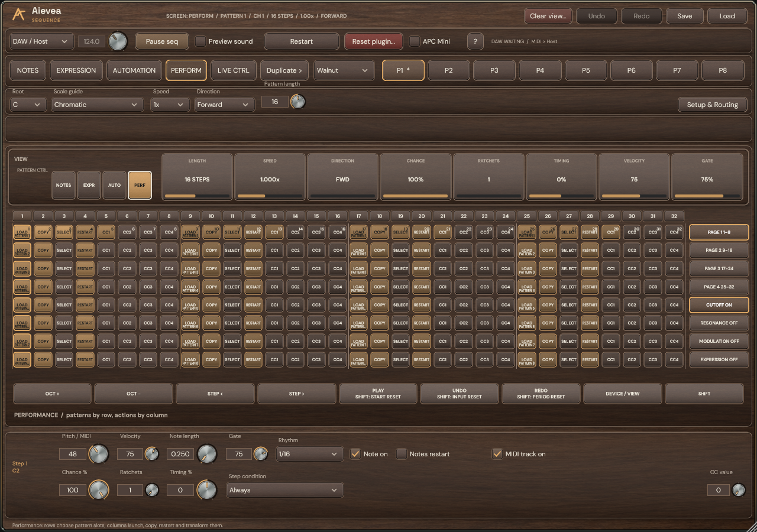Switch to PAGE 2 9–16

click(x=719, y=251)
